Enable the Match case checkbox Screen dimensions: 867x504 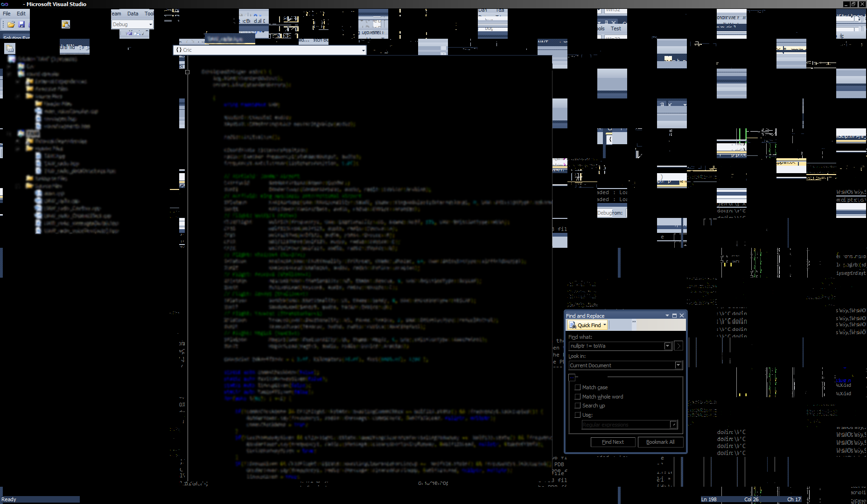[x=578, y=387]
